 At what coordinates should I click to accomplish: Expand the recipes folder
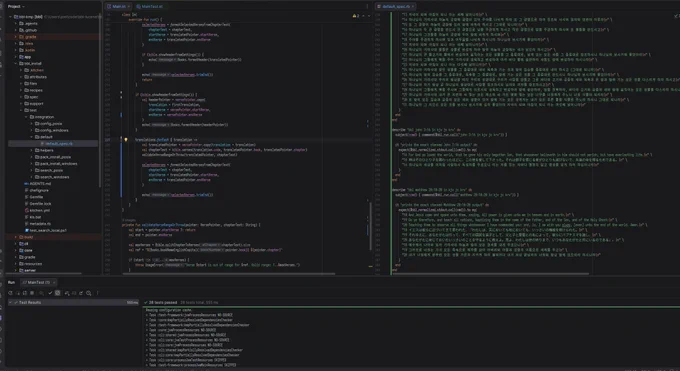[x=21, y=90]
